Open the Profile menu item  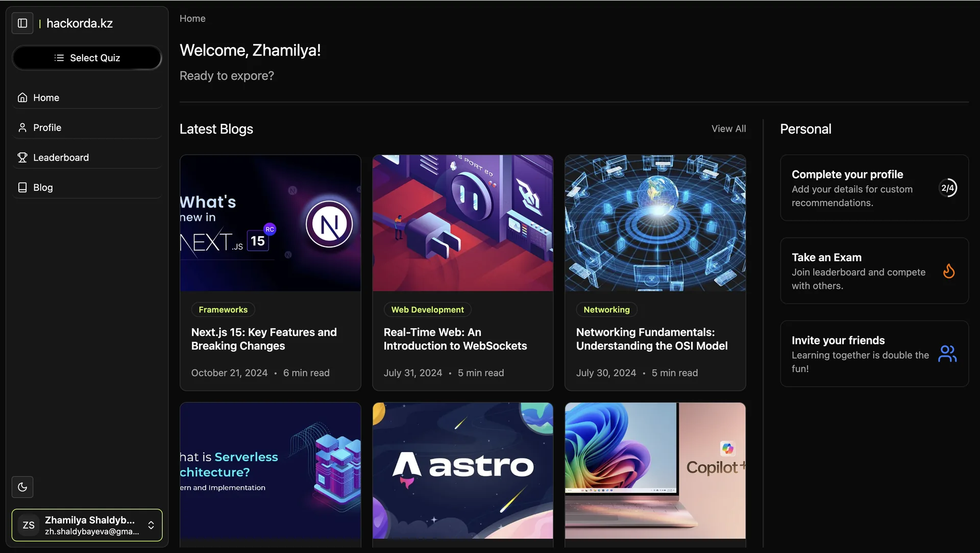pyautogui.click(x=87, y=128)
